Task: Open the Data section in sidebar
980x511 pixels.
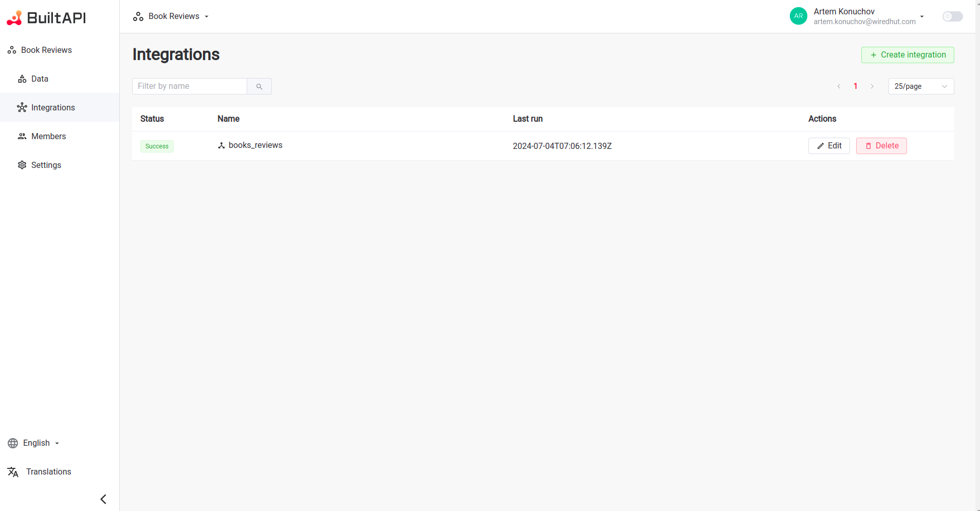Action: (60, 79)
